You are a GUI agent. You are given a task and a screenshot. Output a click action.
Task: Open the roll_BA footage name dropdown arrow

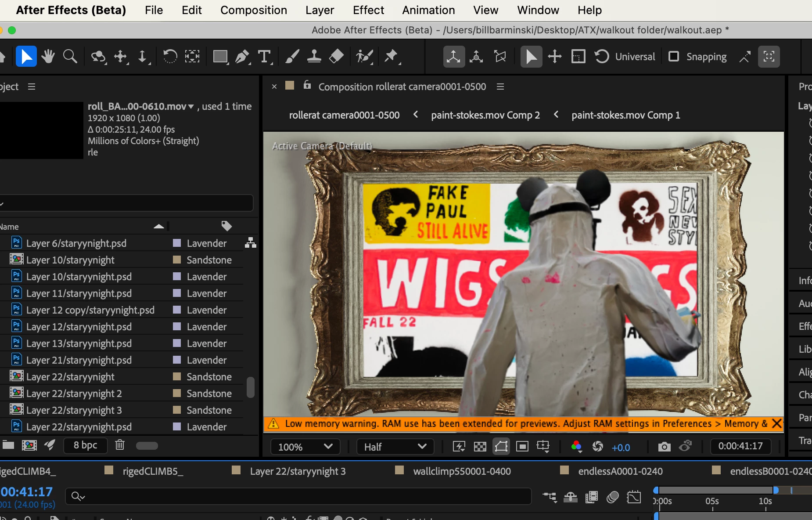(x=191, y=106)
